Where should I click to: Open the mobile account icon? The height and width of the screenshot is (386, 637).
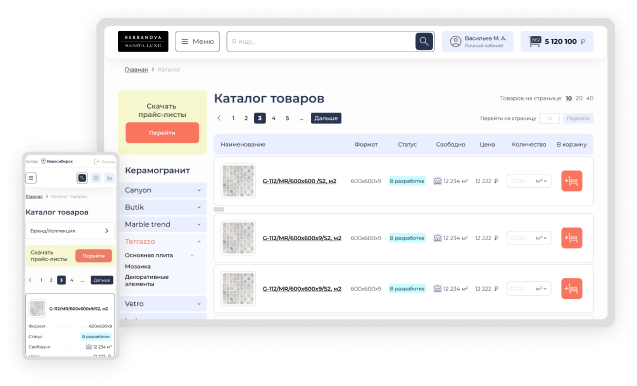point(96,178)
